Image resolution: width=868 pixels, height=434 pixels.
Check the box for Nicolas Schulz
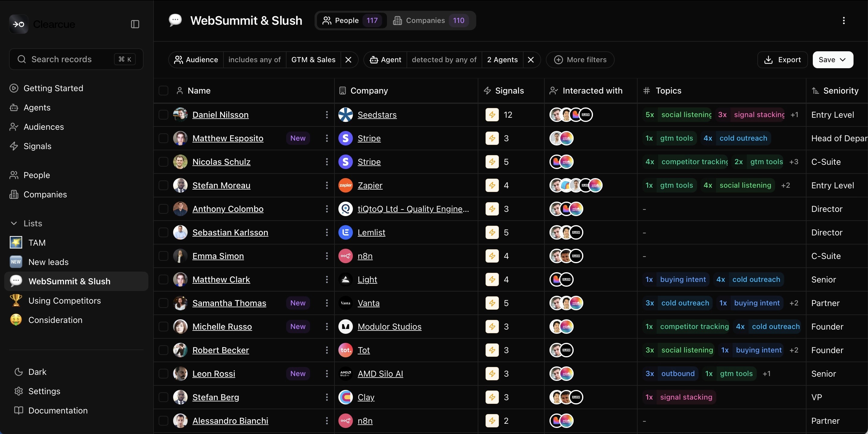163,162
